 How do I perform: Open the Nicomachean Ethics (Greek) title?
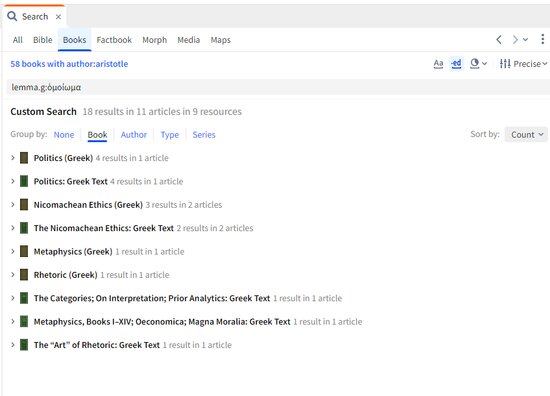[88, 205]
